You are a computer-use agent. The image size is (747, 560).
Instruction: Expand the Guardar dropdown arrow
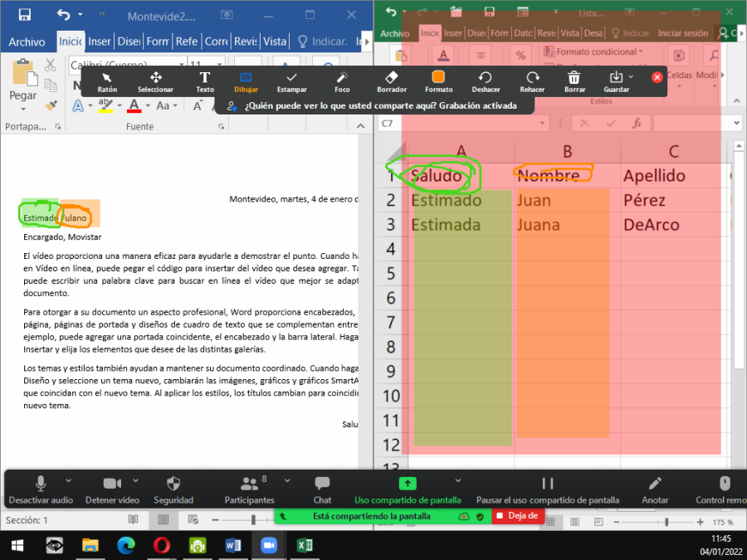click(632, 76)
